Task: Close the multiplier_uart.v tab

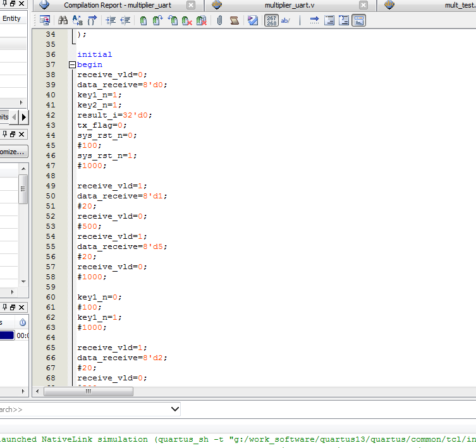Action: (x=363, y=5)
